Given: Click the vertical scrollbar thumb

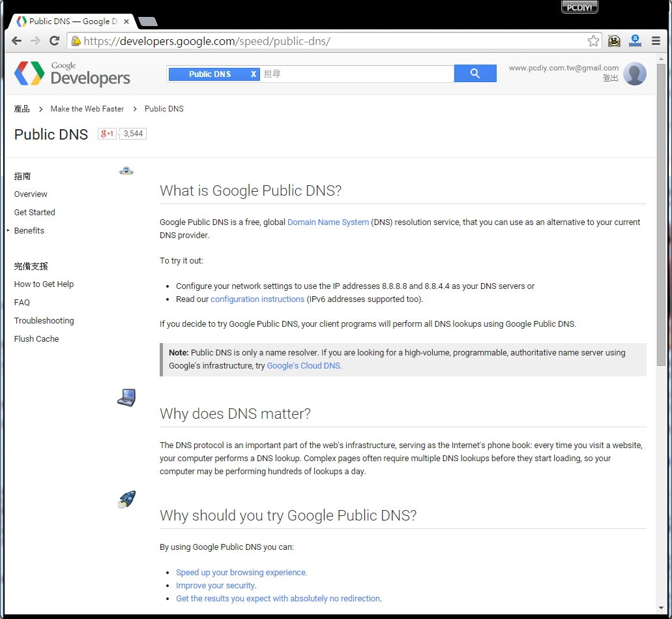Looking at the screenshot, I should tap(661, 215).
